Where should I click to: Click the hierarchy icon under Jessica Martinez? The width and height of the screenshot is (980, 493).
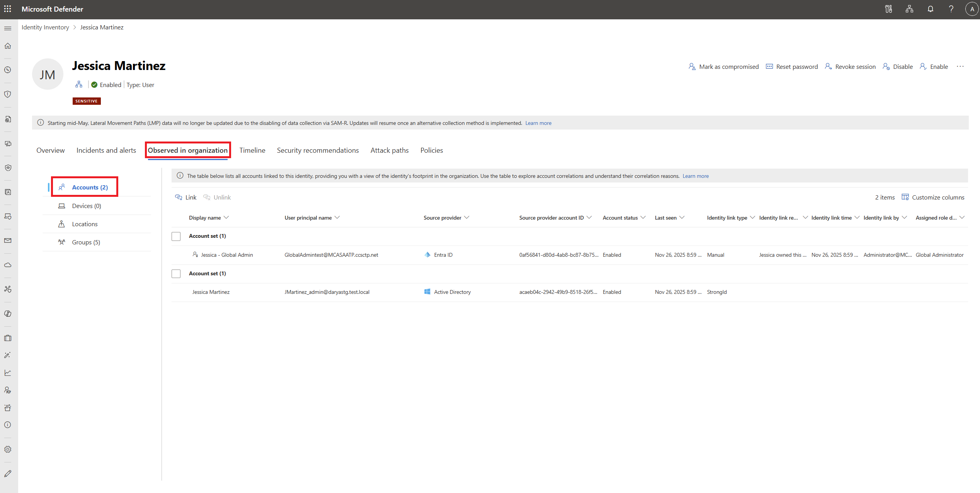(x=79, y=84)
